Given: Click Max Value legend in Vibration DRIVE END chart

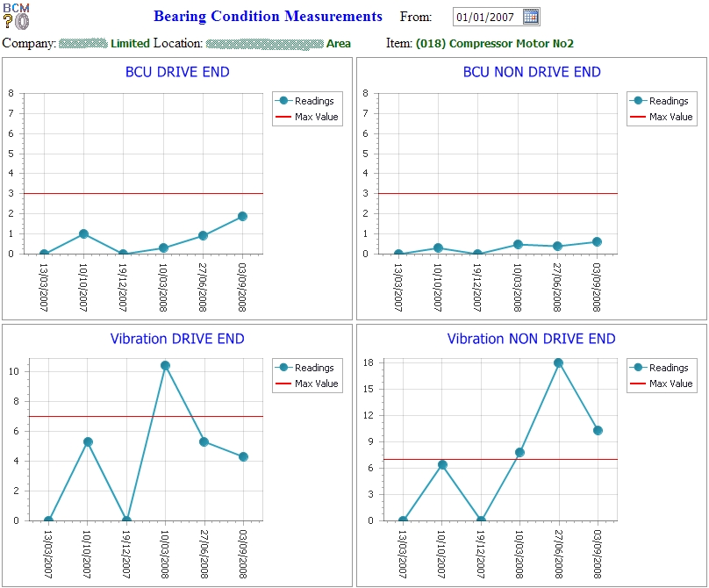Looking at the screenshot, I should pyautogui.click(x=307, y=384).
